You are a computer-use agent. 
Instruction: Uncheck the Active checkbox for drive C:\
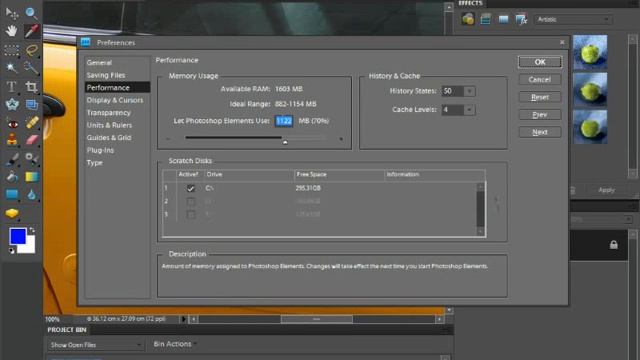pos(190,188)
